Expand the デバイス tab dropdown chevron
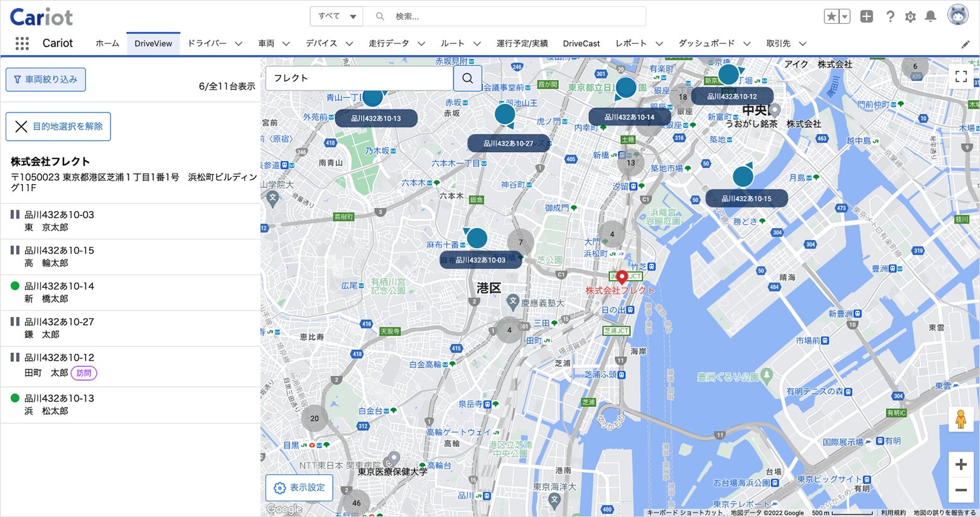The width and height of the screenshot is (980, 517). pyautogui.click(x=349, y=44)
